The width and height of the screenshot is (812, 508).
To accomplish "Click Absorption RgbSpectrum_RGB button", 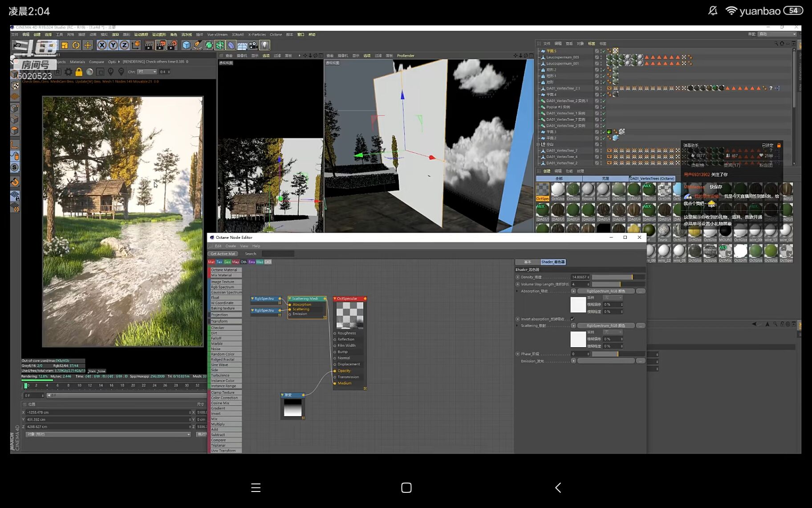I will (x=605, y=291).
